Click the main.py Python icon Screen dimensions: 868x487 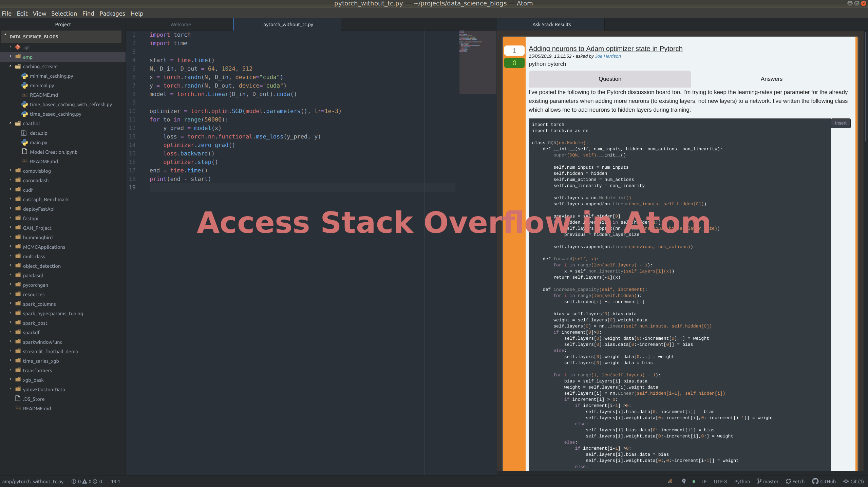tap(25, 142)
